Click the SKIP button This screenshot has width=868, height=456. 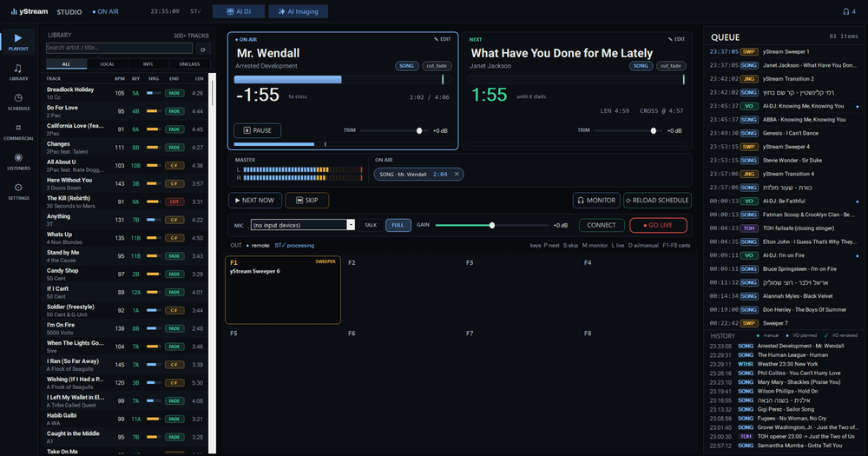[307, 200]
